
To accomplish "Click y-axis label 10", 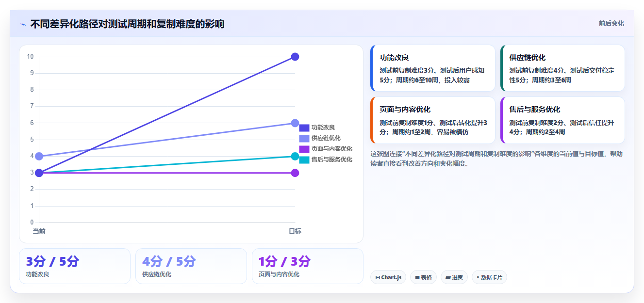I will point(30,57).
